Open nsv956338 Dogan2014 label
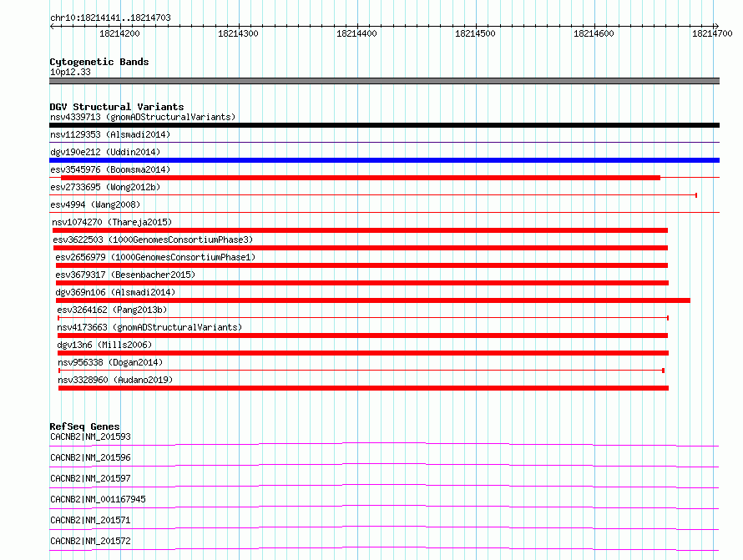 (x=110, y=362)
